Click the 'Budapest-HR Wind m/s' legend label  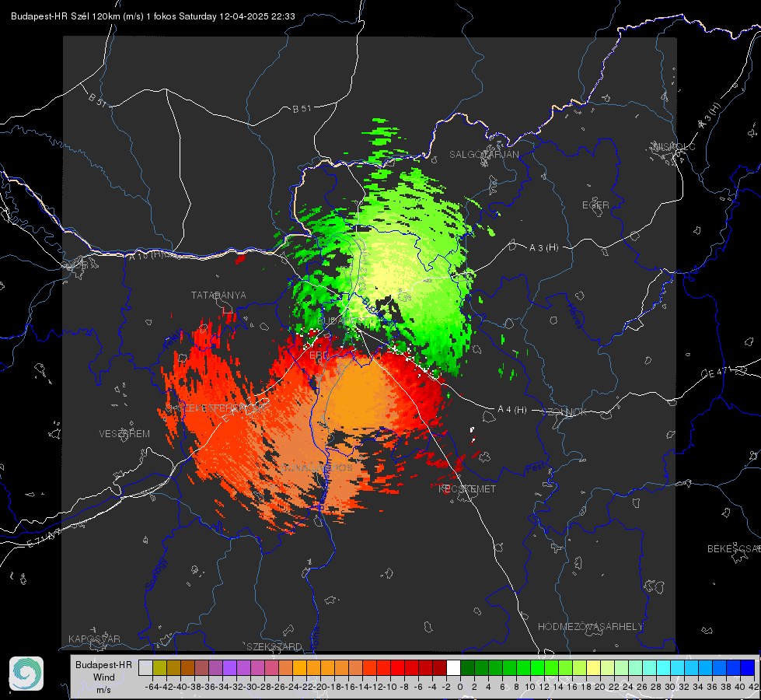pyautogui.click(x=103, y=677)
